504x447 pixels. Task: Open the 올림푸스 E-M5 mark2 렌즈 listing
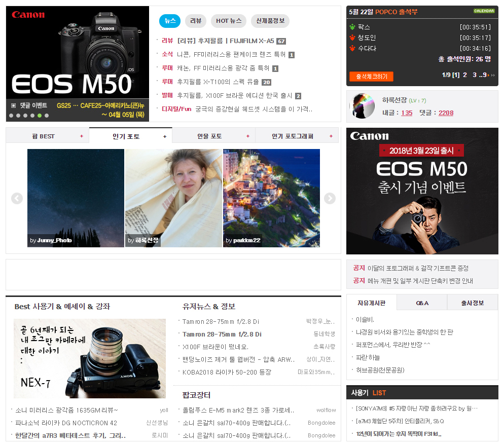[238, 411]
